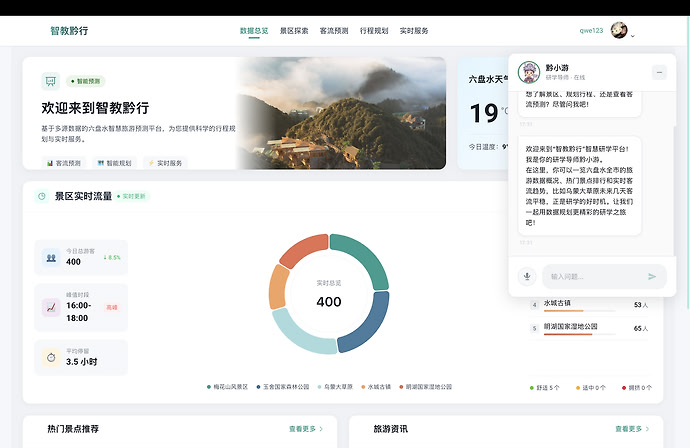
Task: Click the chat welcome message bubble
Action: pos(580,186)
